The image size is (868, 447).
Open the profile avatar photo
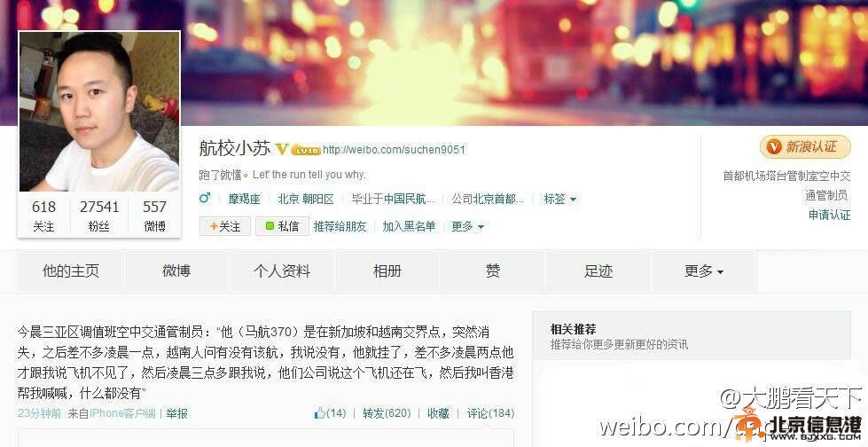tap(99, 112)
